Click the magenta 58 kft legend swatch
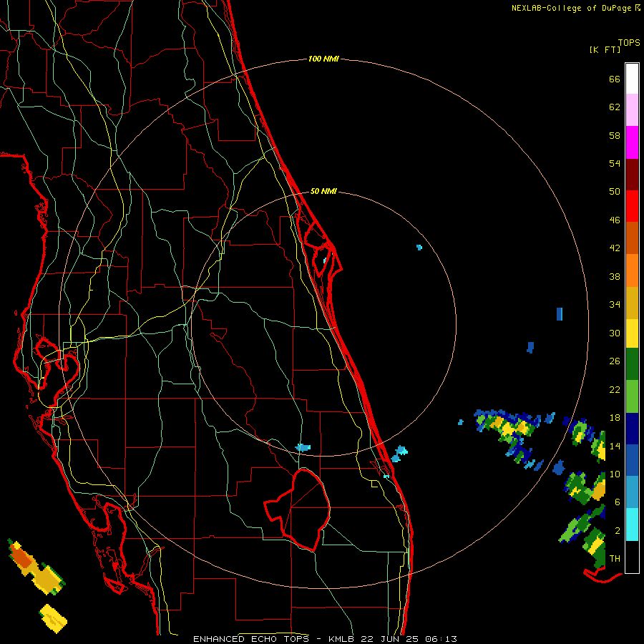This screenshot has width=644, height=644. click(632, 142)
